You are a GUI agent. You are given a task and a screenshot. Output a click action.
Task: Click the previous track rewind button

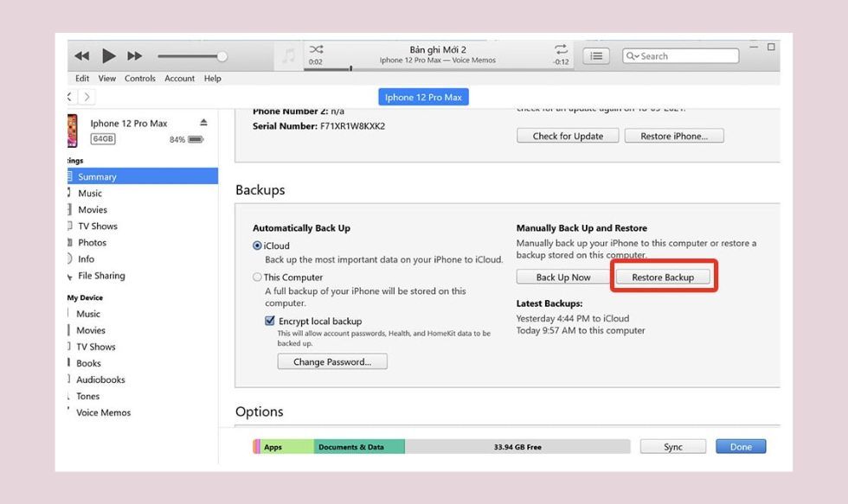tap(81, 55)
